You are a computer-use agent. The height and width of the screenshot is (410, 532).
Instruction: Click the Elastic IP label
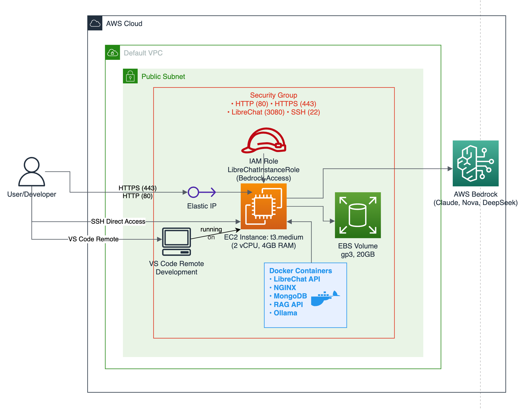click(x=202, y=206)
